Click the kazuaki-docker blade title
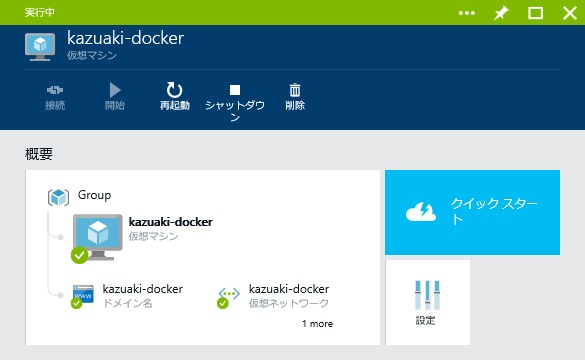585x360 pixels. tap(125, 38)
